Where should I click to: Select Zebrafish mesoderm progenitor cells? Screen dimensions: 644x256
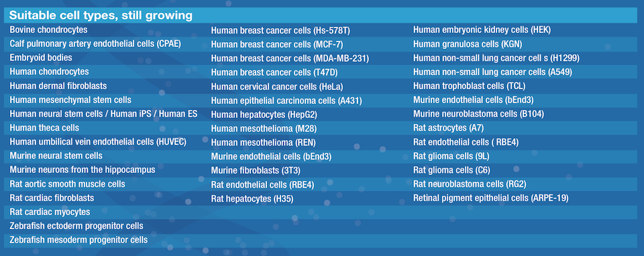[78, 240]
